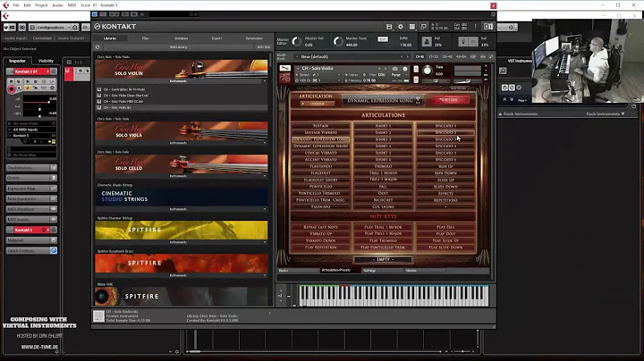The height and width of the screenshot is (361, 644).
Task: Open the File menu
Action: (16, 5)
